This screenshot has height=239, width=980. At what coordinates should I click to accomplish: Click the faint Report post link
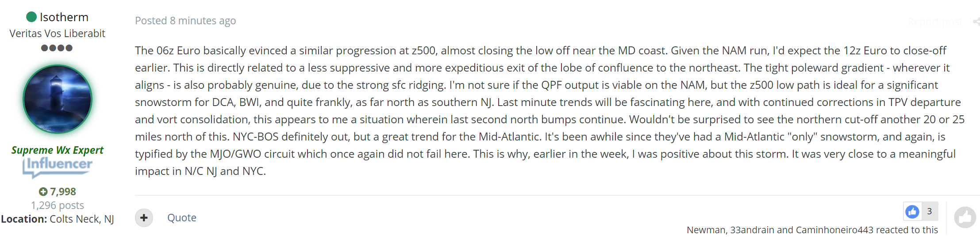point(934,22)
